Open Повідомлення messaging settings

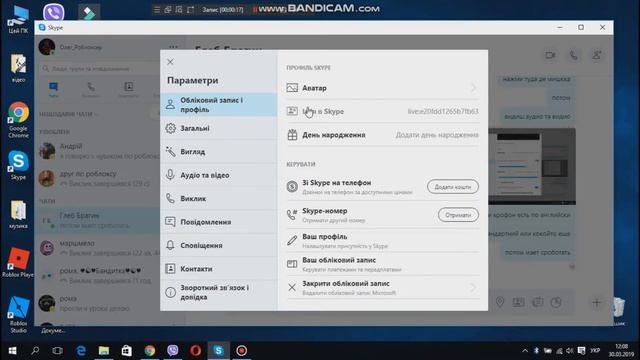[219, 222]
